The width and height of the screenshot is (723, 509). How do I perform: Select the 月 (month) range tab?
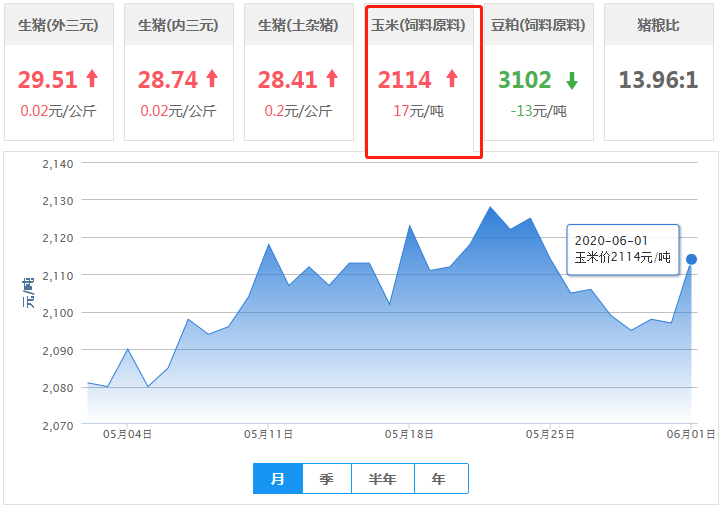coord(278,479)
